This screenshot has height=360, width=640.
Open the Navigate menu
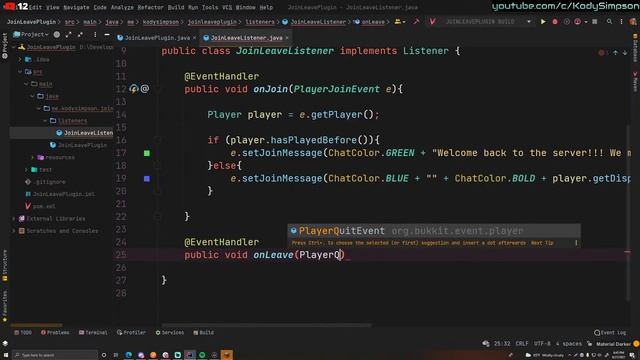click(76, 7)
